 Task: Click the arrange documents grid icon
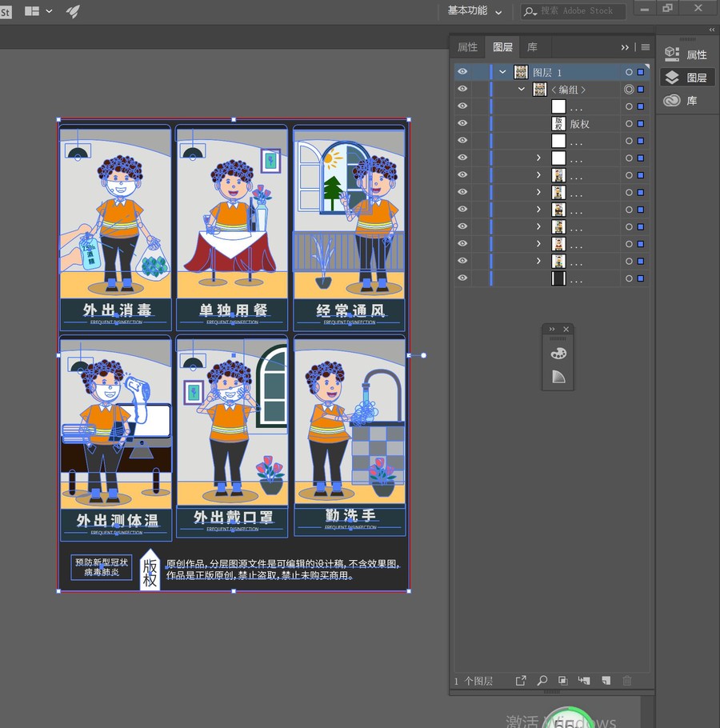[31, 11]
